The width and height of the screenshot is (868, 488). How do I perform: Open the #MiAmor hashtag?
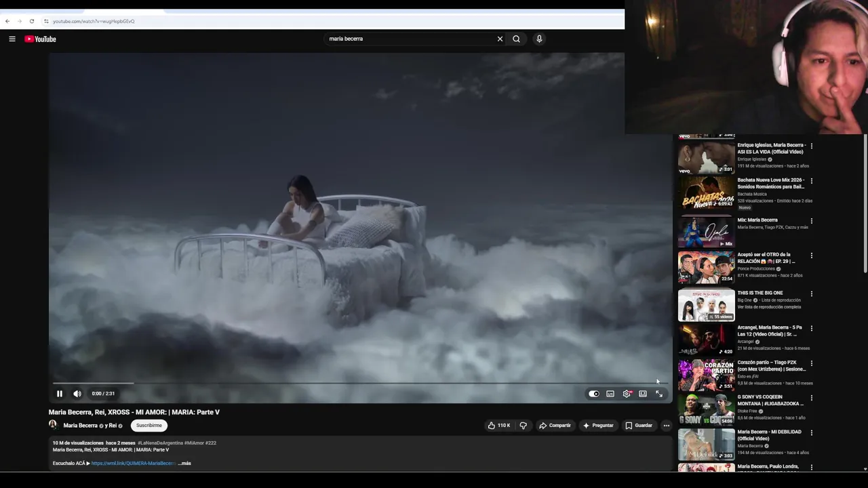click(194, 443)
